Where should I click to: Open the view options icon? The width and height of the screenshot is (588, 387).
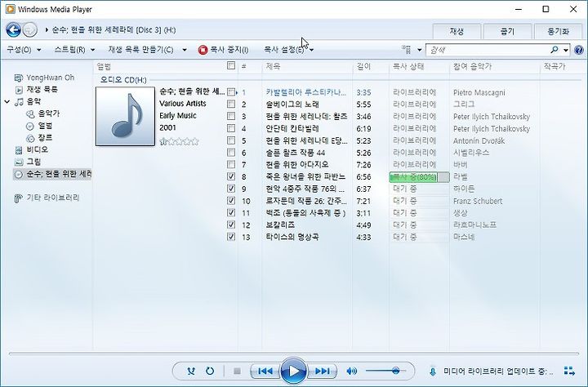coord(407,50)
